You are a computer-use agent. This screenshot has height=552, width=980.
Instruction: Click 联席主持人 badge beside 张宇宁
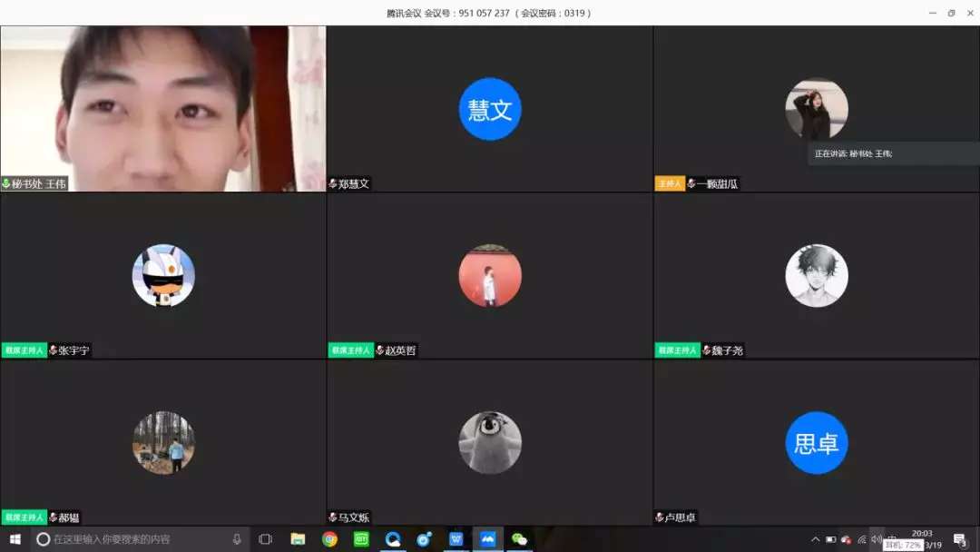(x=24, y=350)
